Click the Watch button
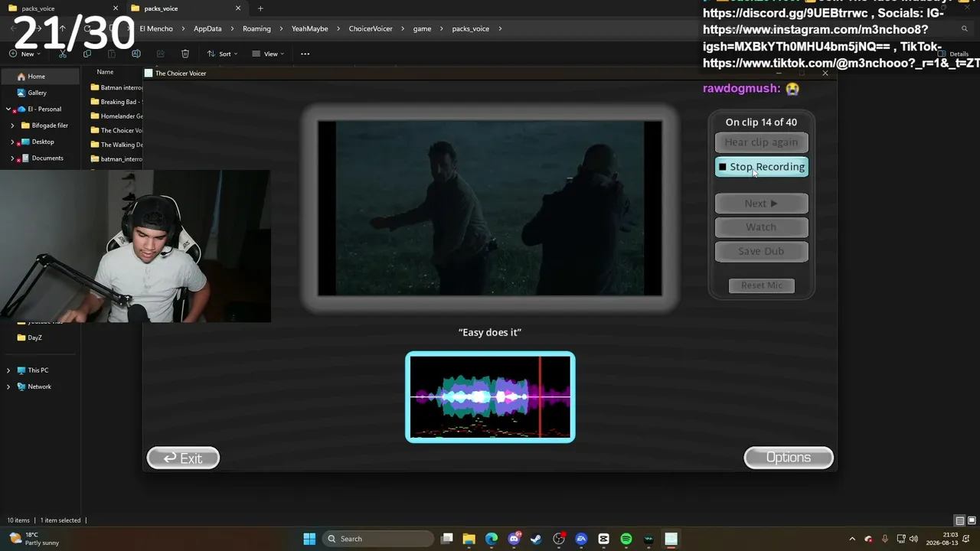980x551 pixels. tap(761, 227)
